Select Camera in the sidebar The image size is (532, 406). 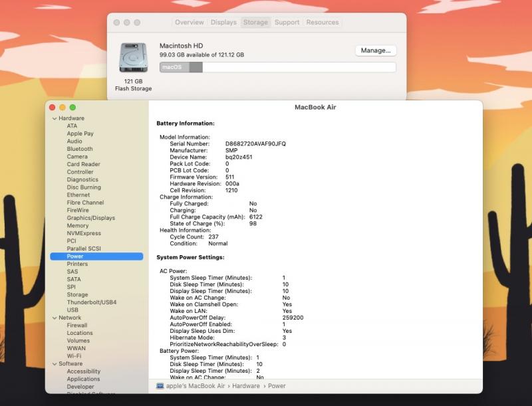click(77, 157)
